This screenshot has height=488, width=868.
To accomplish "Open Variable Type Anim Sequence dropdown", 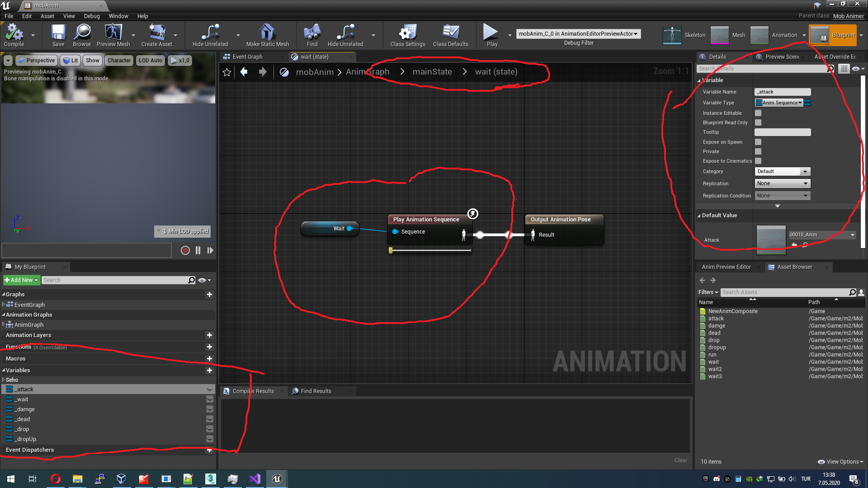I will (x=779, y=103).
